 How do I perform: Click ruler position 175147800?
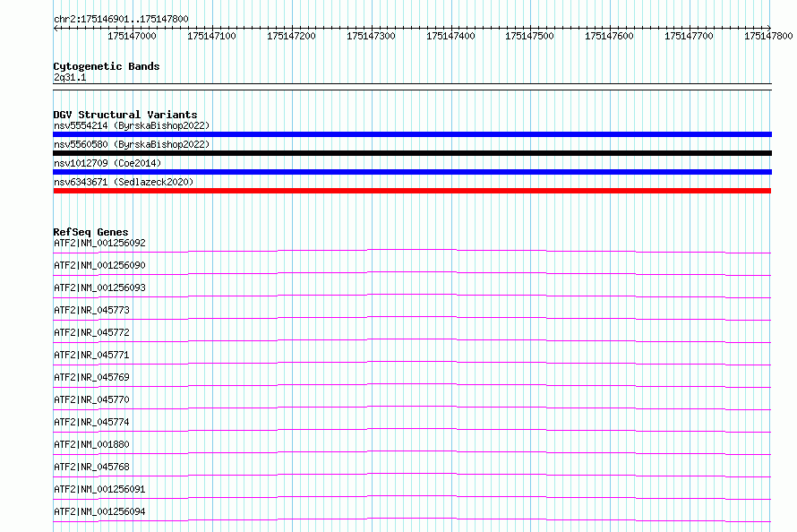coord(768,36)
